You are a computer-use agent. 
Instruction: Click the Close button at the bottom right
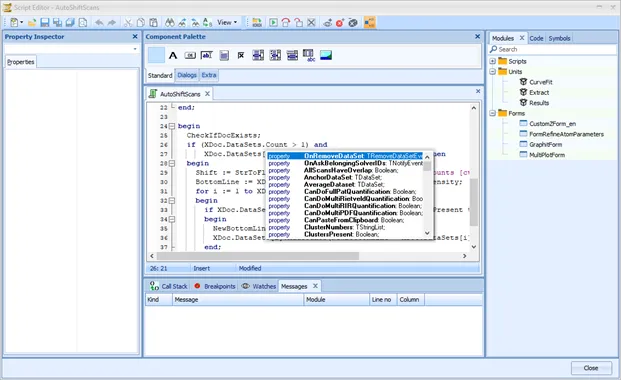(x=591, y=368)
